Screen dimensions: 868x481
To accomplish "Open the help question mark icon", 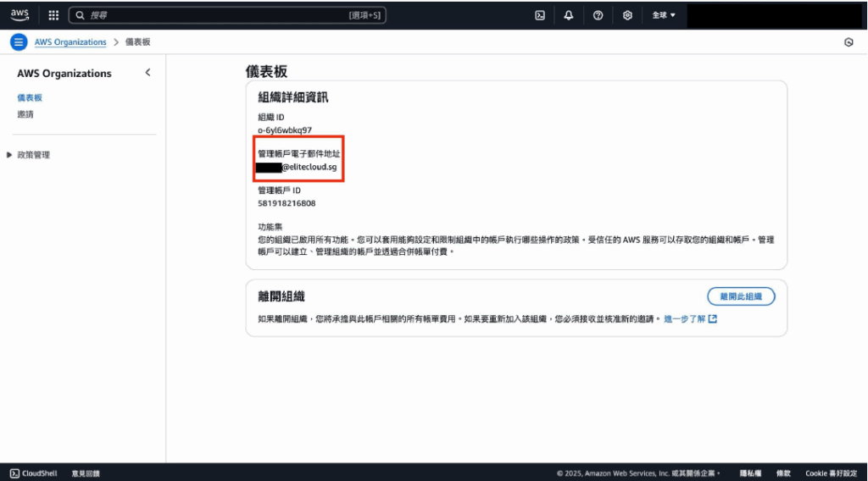I will pyautogui.click(x=598, y=15).
